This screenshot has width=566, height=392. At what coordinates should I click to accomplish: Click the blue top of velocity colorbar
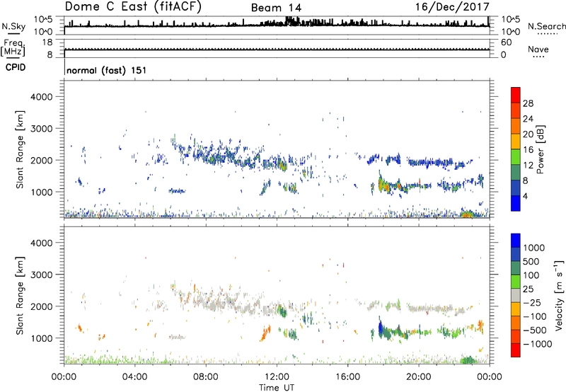click(x=516, y=241)
